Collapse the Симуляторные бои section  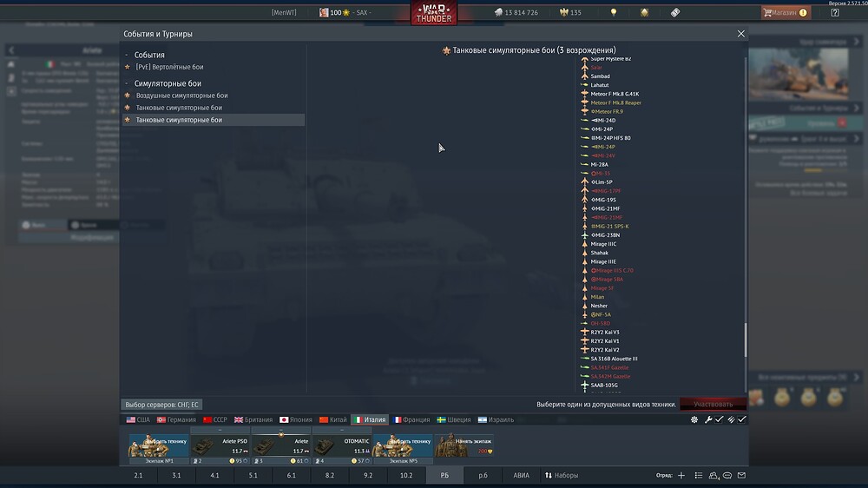coord(127,83)
